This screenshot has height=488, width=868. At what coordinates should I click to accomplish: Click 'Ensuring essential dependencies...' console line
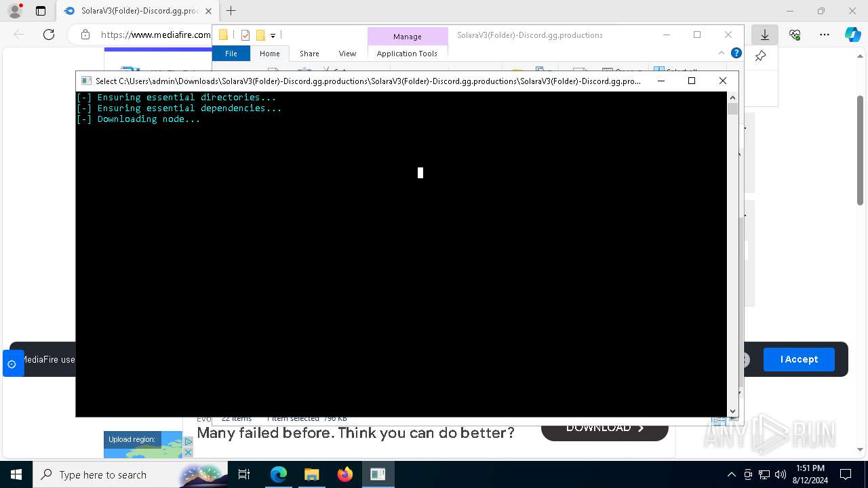pyautogui.click(x=178, y=108)
